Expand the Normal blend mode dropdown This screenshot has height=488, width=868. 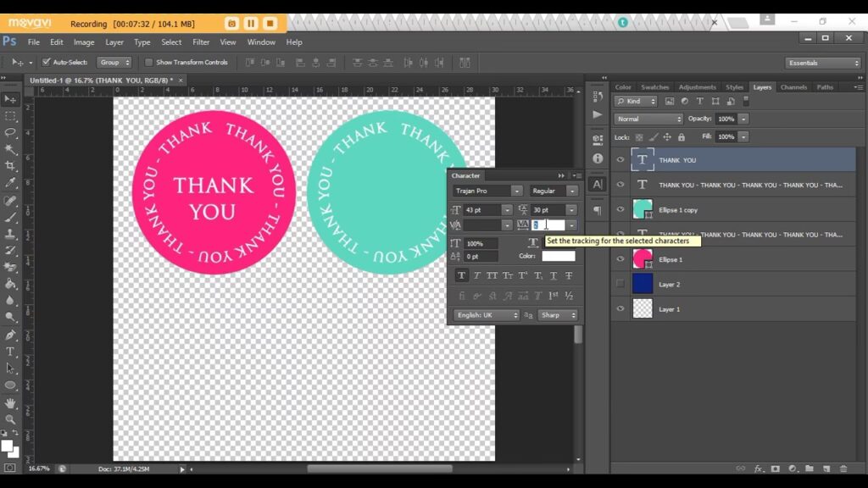point(648,119)
